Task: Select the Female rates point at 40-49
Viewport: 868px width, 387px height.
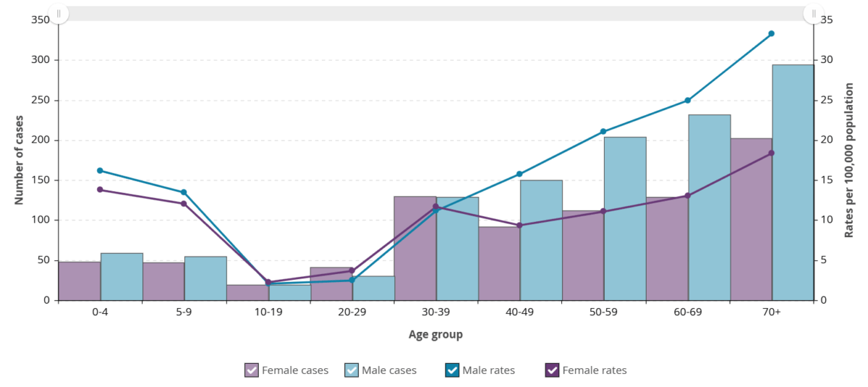Action: coord(519,225)
